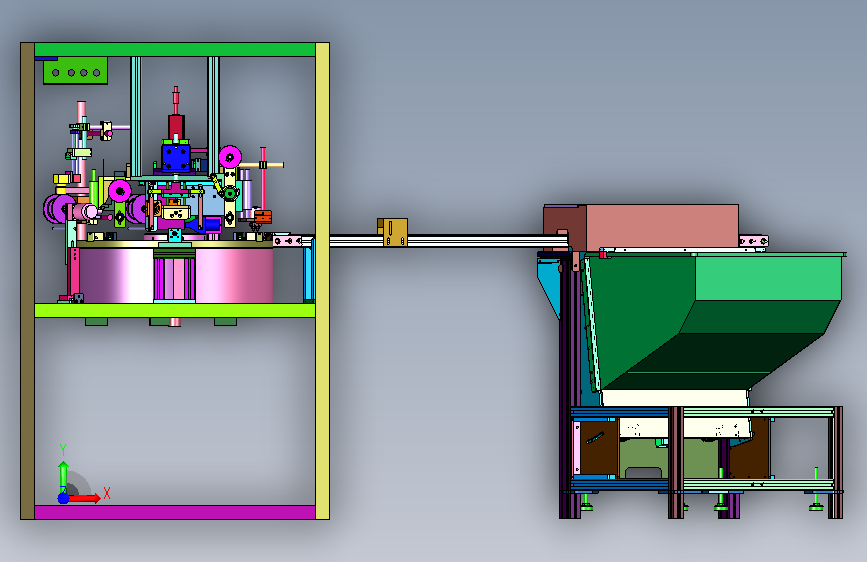Screen dimensions: 867x562
Task: Select the blue motor block in the assembly
Action: pos(176,157)
